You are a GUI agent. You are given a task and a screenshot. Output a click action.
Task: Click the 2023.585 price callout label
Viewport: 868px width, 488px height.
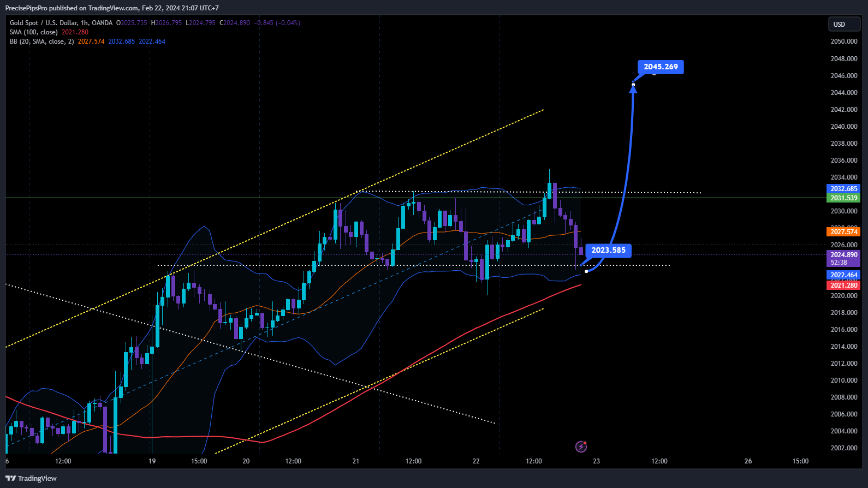609,250
